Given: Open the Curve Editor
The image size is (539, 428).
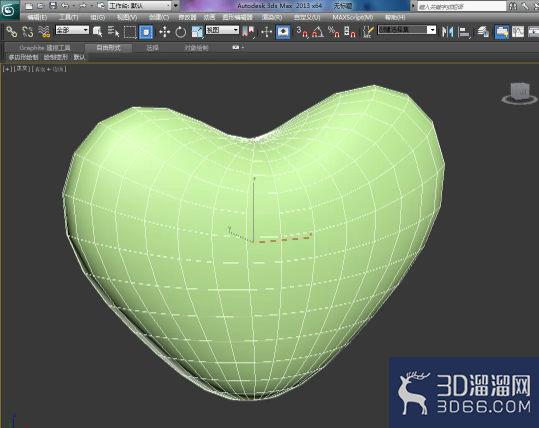Looking at the screenshot, I should coord(518,32).
